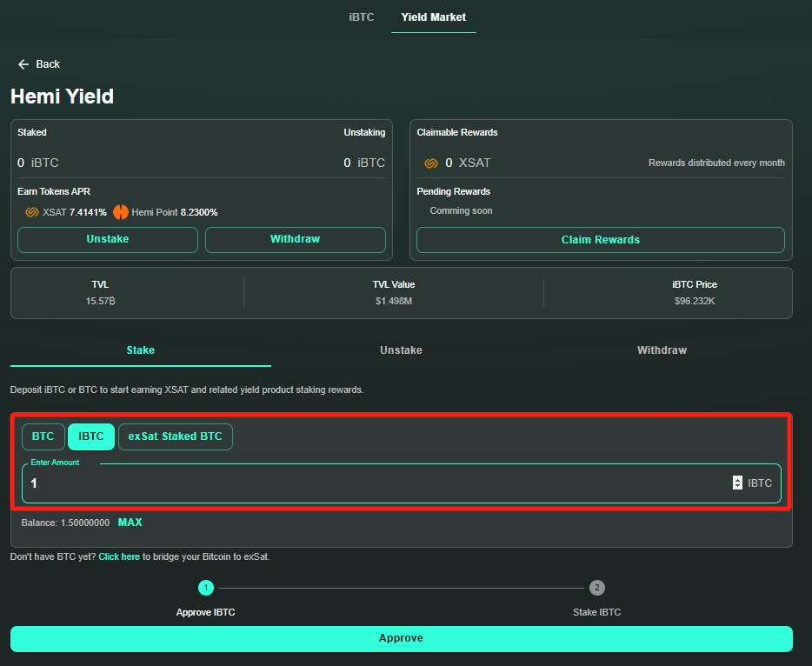Open the Withdraw section tab
Screen dimensions: 812x666
click(662, 350)
